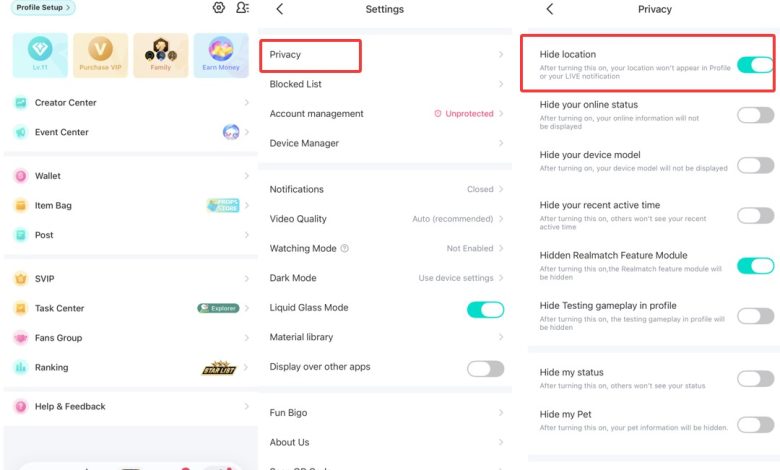Tap the Earn Money icon tile
Image resolution: width=780 pixels, height=470 pixels.
click(x=221, y=55)
